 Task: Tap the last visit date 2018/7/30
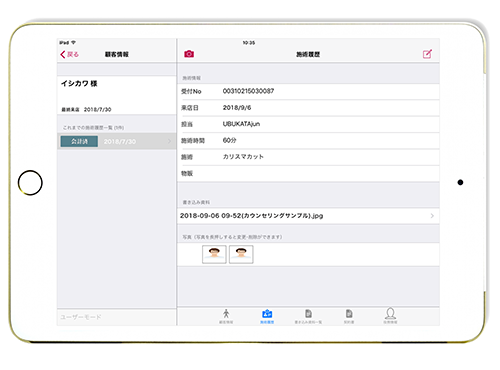click(97, 109)
